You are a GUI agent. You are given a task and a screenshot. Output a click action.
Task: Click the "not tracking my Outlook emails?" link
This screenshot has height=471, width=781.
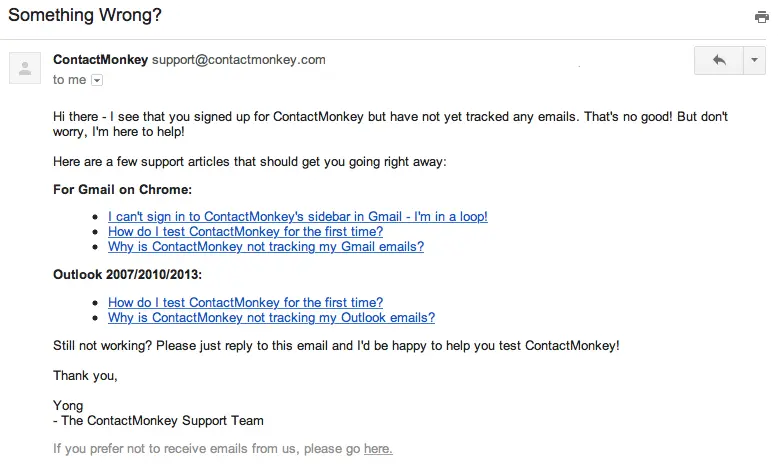click(271, 318)
